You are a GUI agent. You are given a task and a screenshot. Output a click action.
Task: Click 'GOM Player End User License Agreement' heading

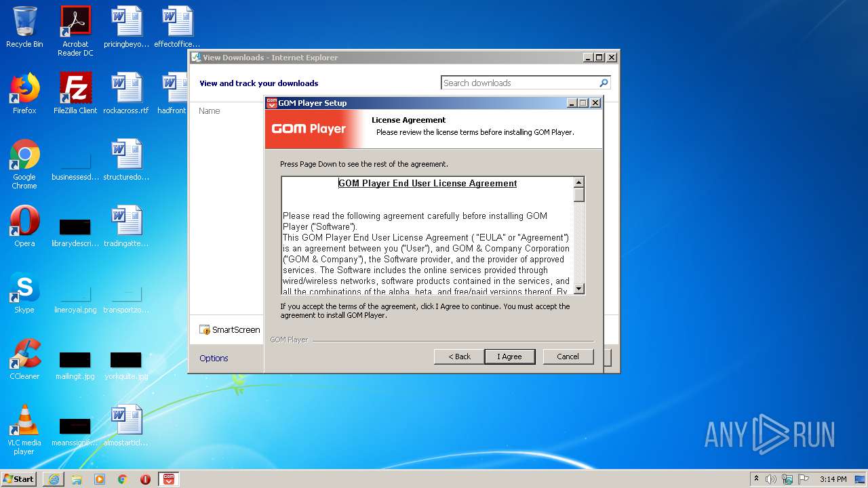tap(428, 184)
